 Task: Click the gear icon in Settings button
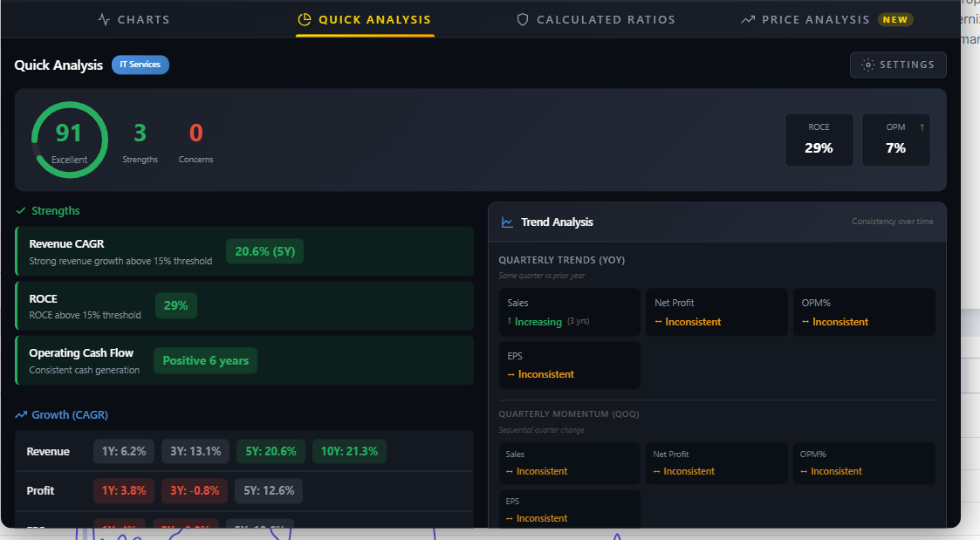tap(867, 65)
